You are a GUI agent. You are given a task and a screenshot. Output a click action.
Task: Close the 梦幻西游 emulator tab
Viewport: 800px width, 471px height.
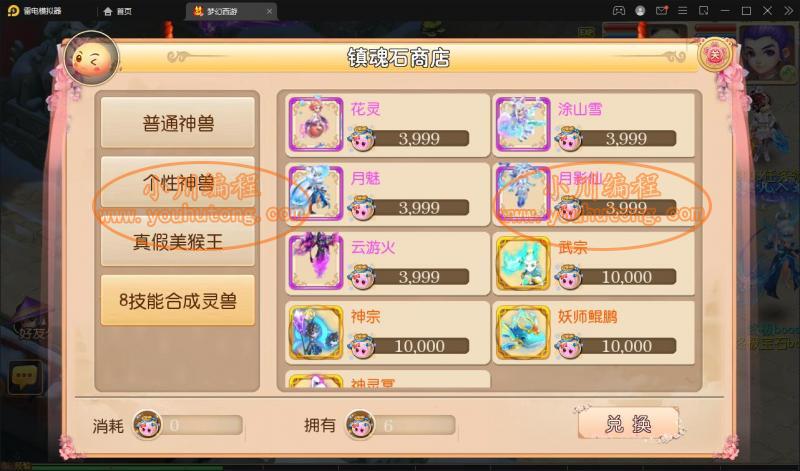(269, 11)
